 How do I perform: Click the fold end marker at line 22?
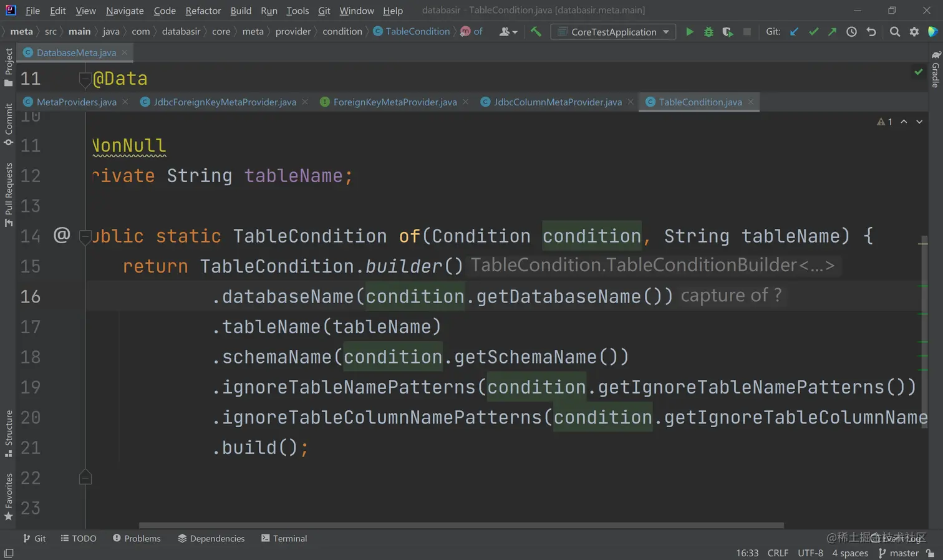[85, 478]
